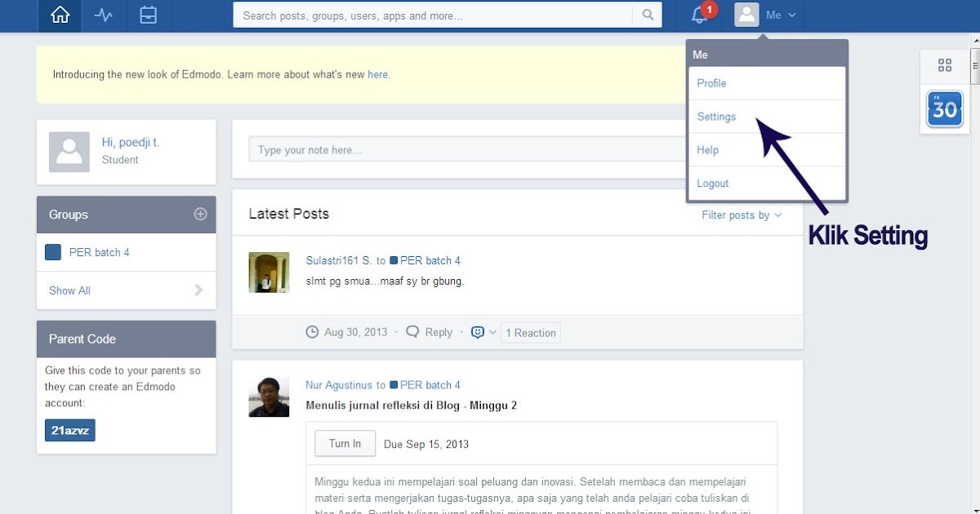Open Nur Agustinus author link
The width and height of the screenshot is (980, 514).
pyautogui.click(x=339, y=385)
